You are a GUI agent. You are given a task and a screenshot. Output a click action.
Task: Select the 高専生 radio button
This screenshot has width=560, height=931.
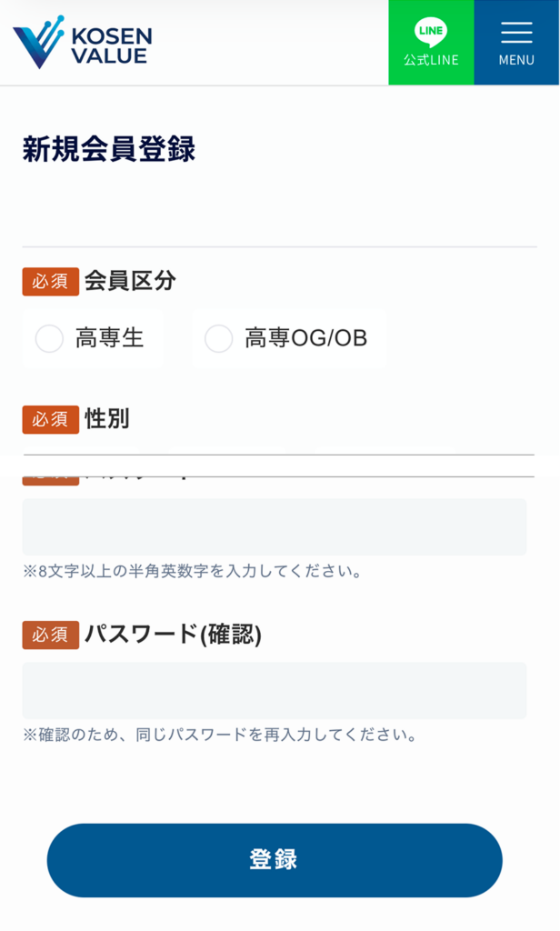(49, 338)
